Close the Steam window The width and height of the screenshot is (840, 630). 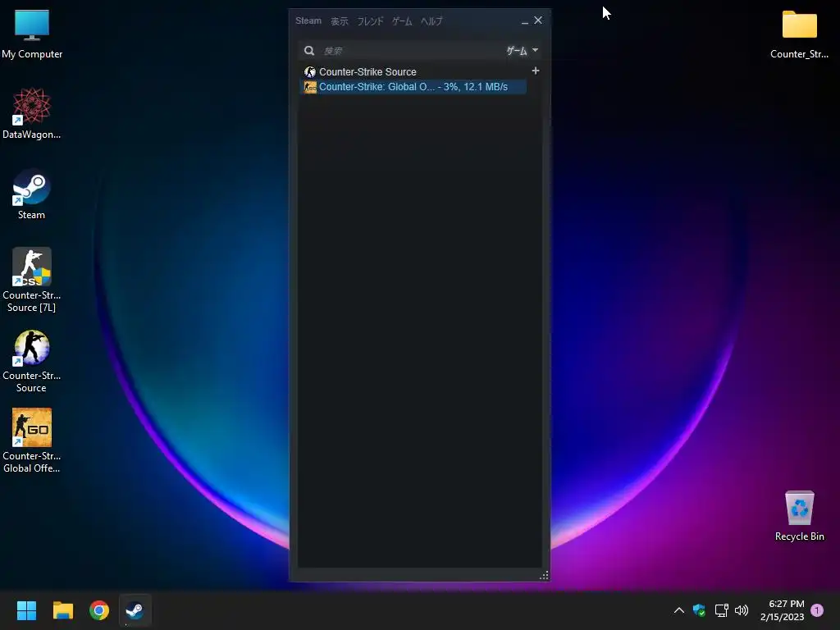point(538,21)
